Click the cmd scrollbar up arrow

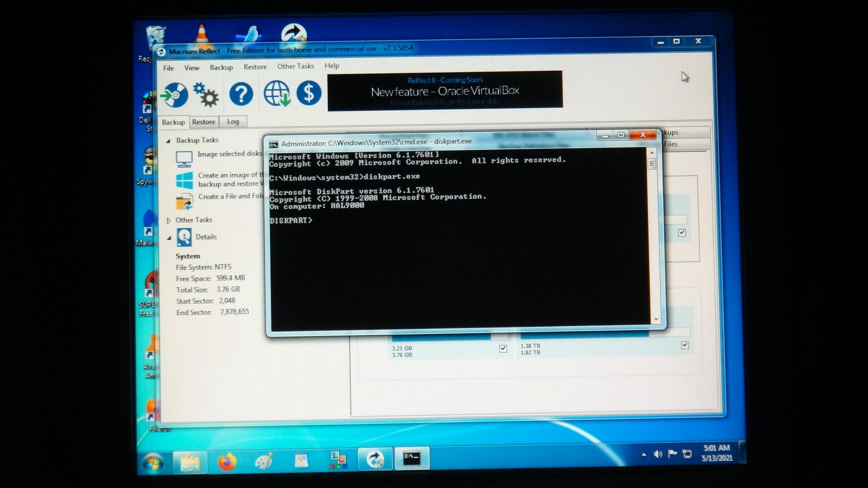click(x=652, y=153)
